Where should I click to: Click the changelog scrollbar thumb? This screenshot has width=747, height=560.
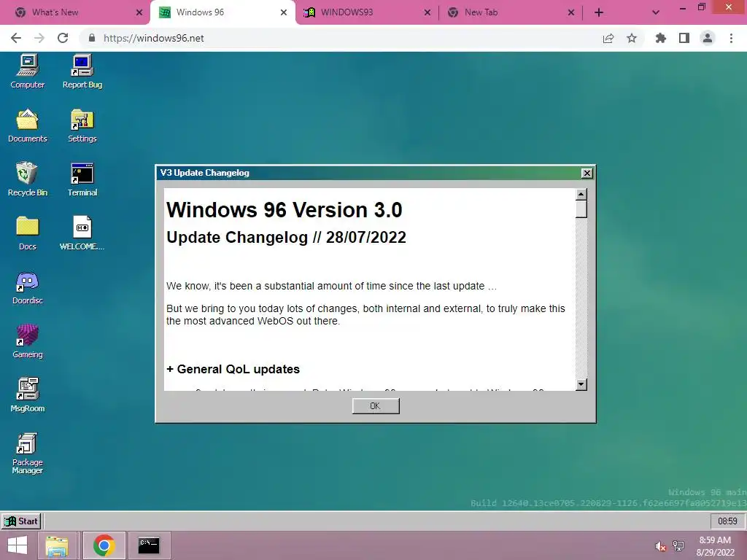point(581,209)
